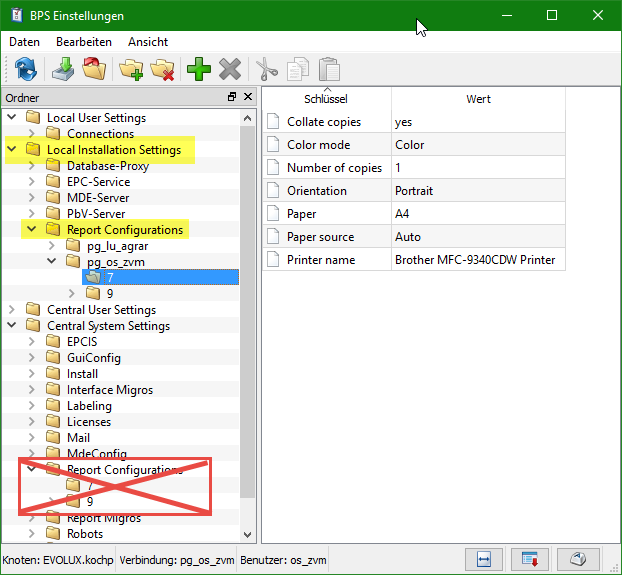
Task: Expand the pg_lu_agrar folder
Action: [x=52, y=246]
